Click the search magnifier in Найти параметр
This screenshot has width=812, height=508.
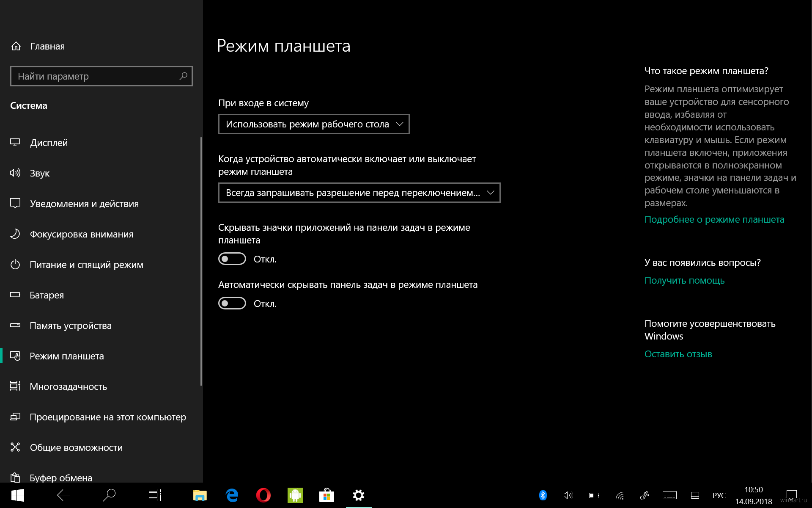coord(183,76)
